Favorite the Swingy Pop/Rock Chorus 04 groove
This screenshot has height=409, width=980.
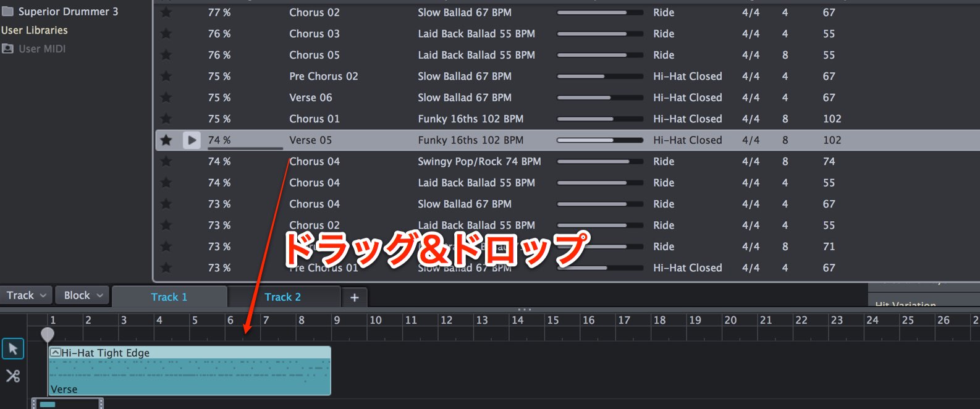point(166,161)
